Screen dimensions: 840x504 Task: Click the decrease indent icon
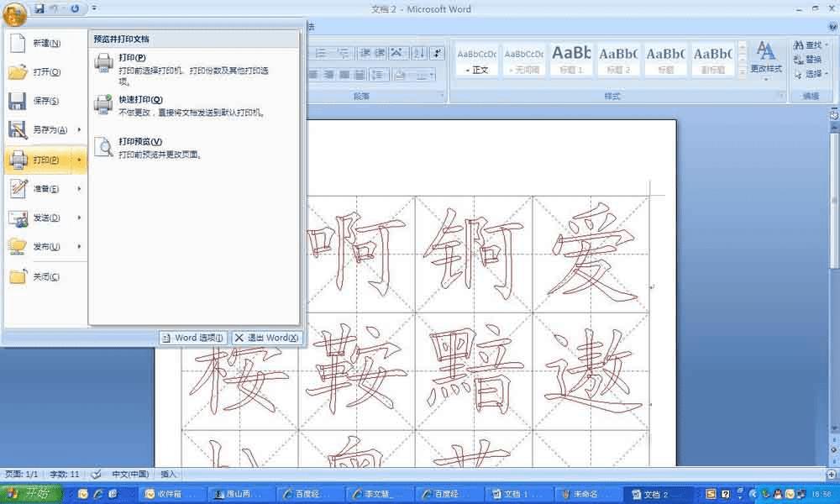pyautogui.click(x=365, y=52)
